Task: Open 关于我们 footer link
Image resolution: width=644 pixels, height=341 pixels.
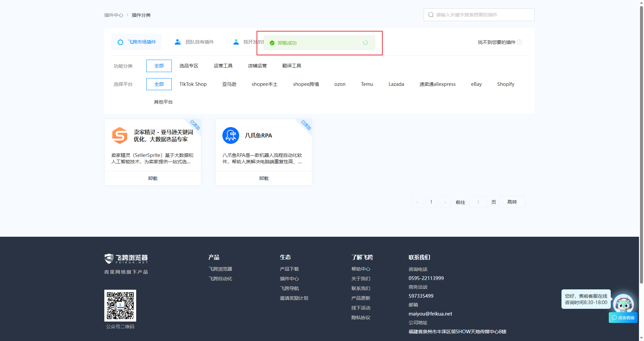Action: click(x=361, y=279)
